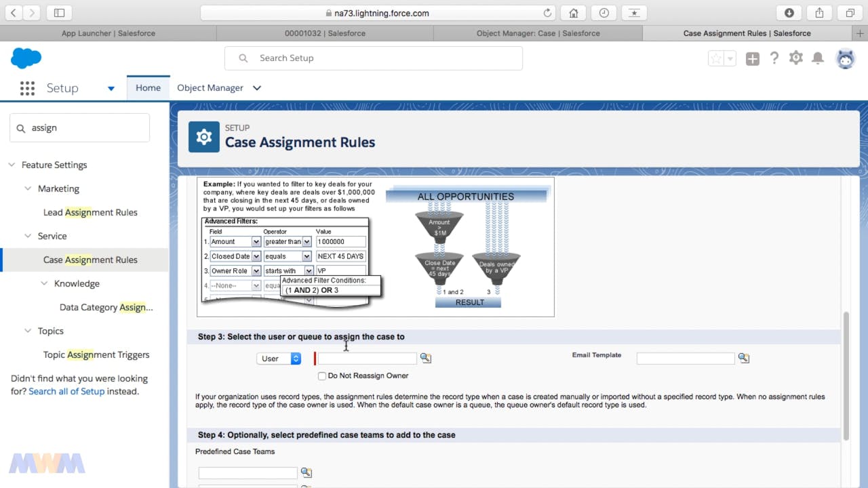This screenshot has width=868, height=488.
Task: Open the Home tab in Setup
Action: pos(148,87)
